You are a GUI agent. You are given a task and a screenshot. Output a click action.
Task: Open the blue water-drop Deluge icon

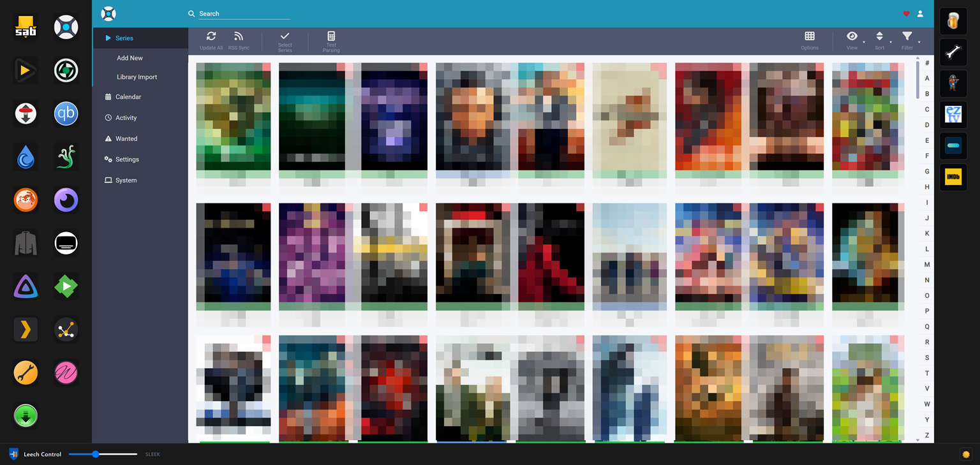tap(26, 157)
